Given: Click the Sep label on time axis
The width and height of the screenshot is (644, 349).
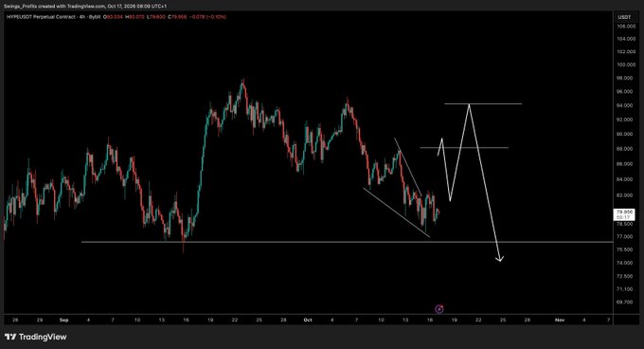Looking at the screenshot, I should pyautogui.click(x=64, y=320).
